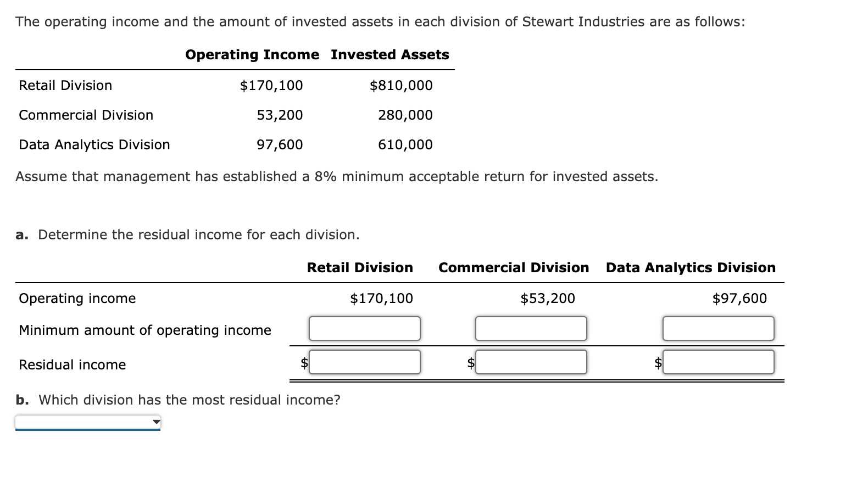Click the Commercial Division residual income input field
Screen dimensions: 868x494
[531, 362]
